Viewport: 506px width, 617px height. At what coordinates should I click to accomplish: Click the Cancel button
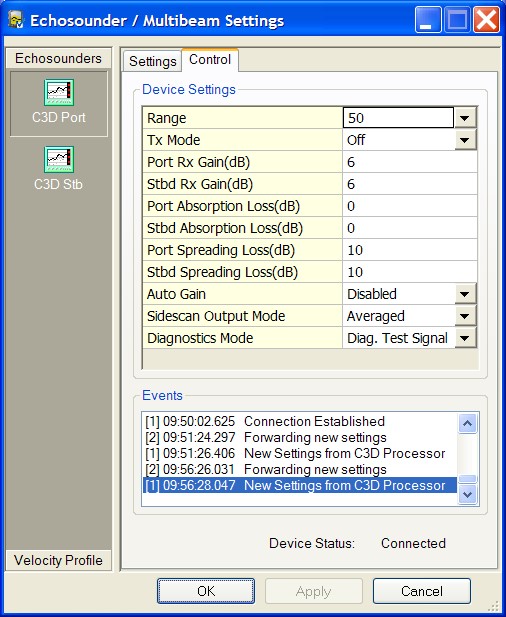point(422,591)
